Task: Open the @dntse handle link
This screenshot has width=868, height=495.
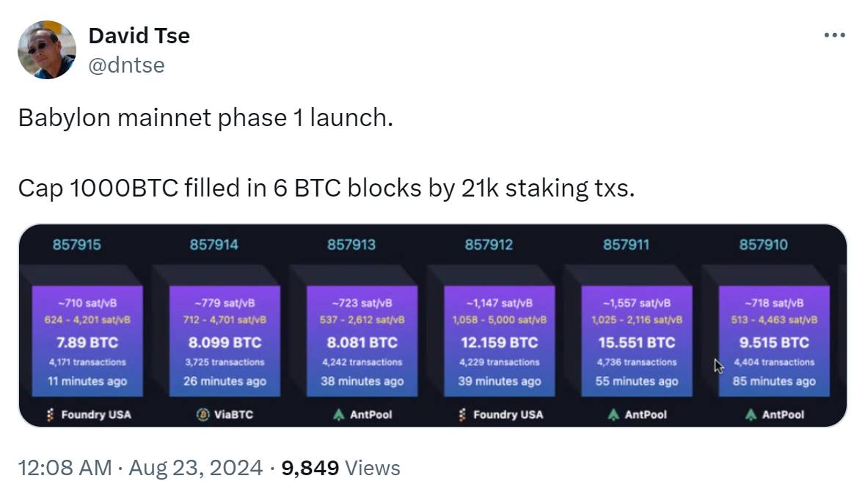Action: tap(126, 65)
